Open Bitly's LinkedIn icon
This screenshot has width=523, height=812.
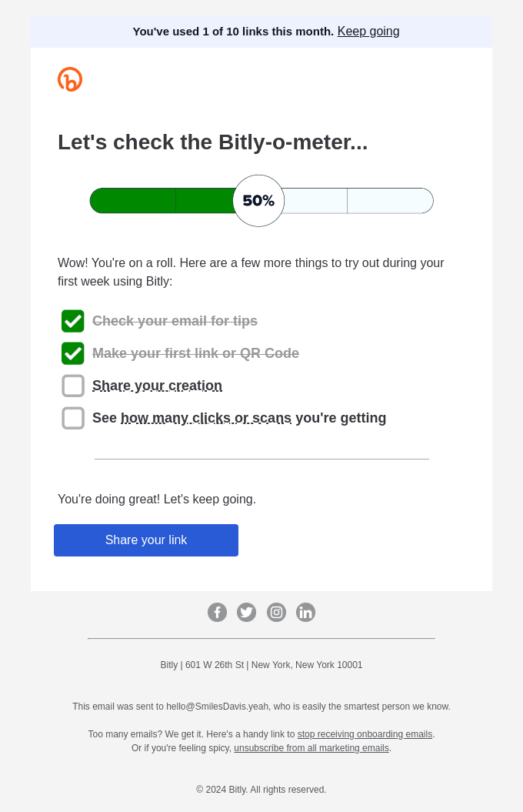click(x=305, y=613)
